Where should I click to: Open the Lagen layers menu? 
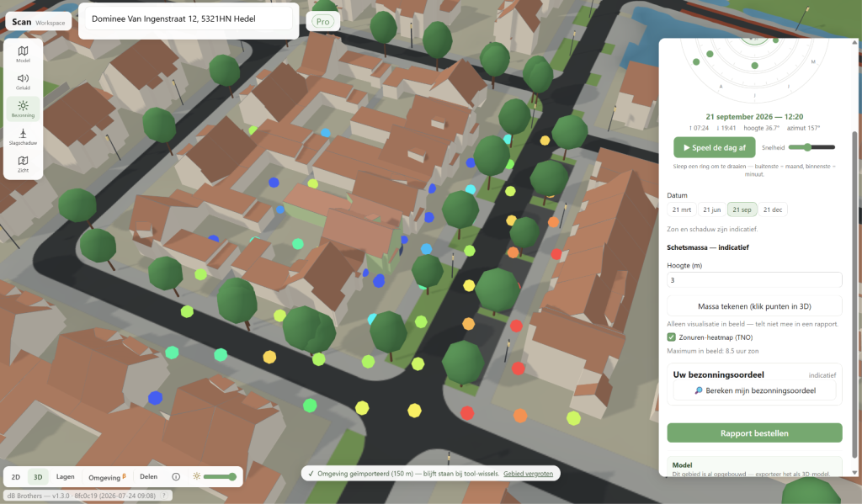point(66,476)
